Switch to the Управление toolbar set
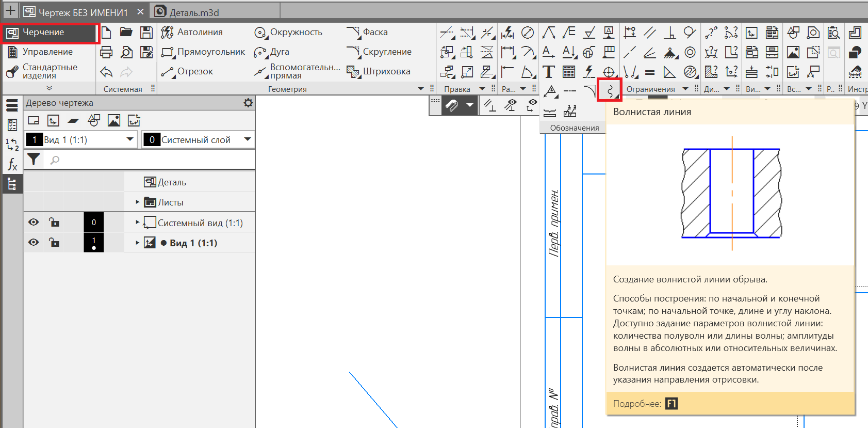The width and height of the screenshot is (868, 428). pyautogui.click(x=50, y=52)
